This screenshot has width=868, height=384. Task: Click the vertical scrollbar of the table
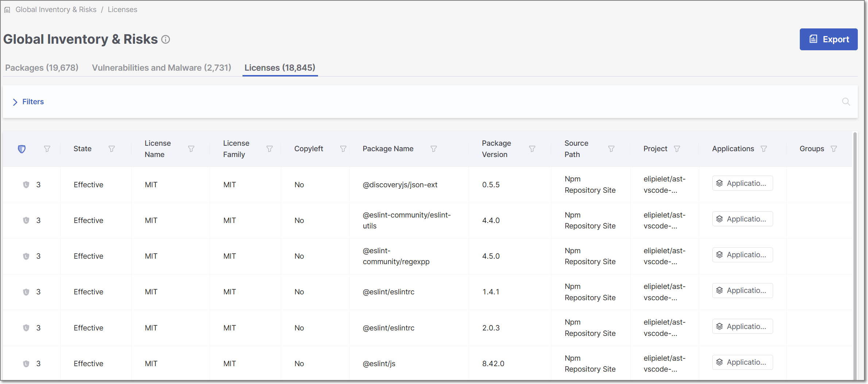click(855, 255)
